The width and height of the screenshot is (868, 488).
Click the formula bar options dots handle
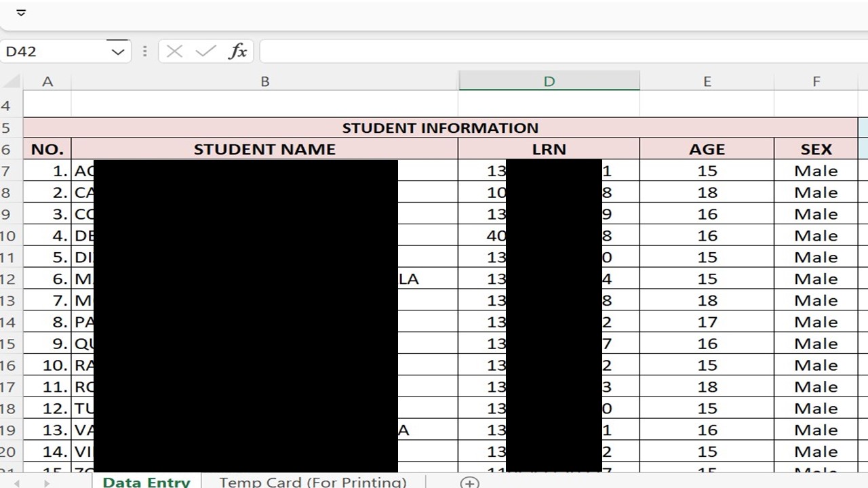coord(144,52)
